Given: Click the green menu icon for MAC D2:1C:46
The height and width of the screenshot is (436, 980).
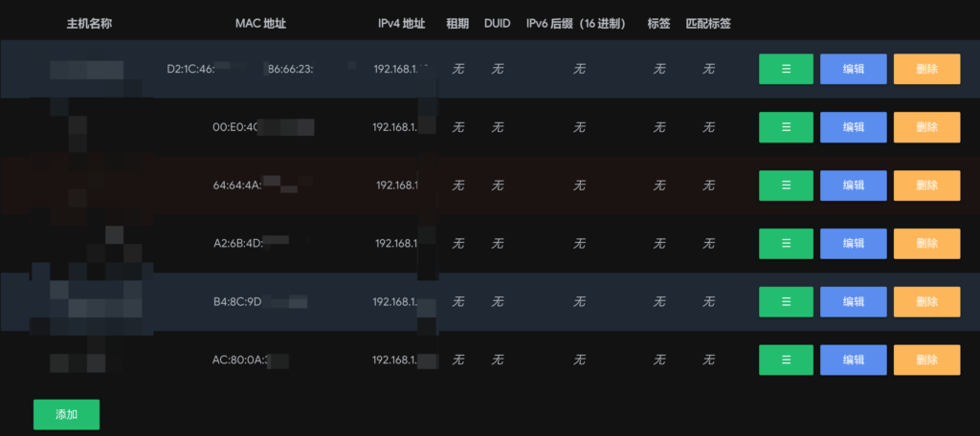Looking at the screenshot, I should pyautogui.click(x=786, y=69).
